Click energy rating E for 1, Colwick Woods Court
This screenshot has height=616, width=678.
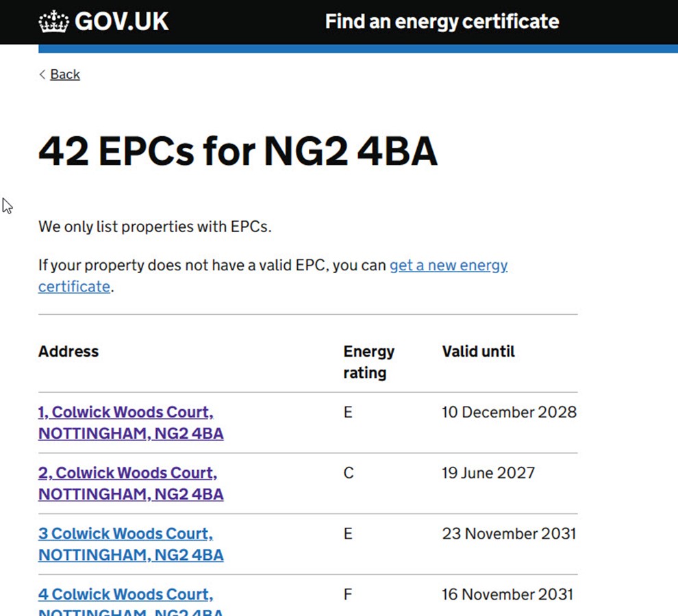(x=348, y=413)
